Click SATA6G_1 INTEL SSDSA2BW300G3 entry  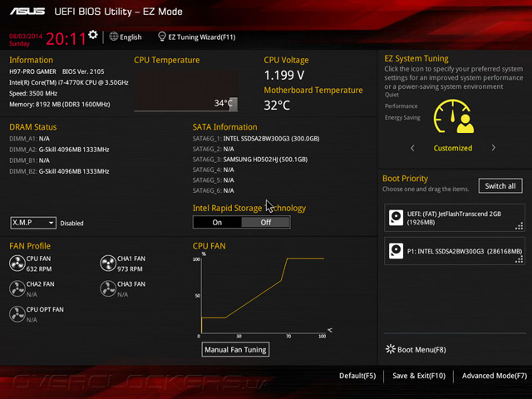256,139
